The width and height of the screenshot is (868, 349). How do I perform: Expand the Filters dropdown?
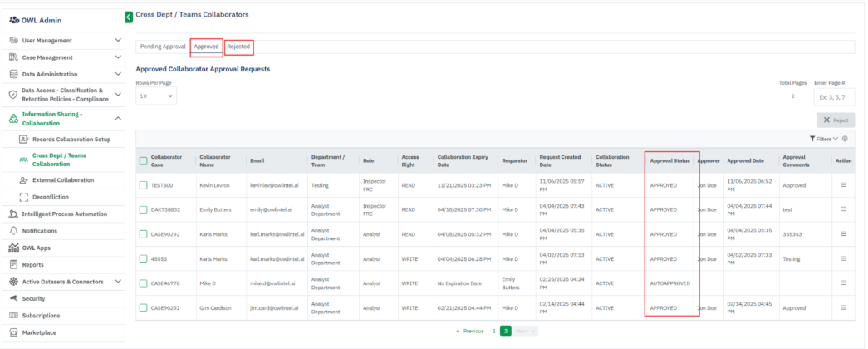[x=823, y=139]
